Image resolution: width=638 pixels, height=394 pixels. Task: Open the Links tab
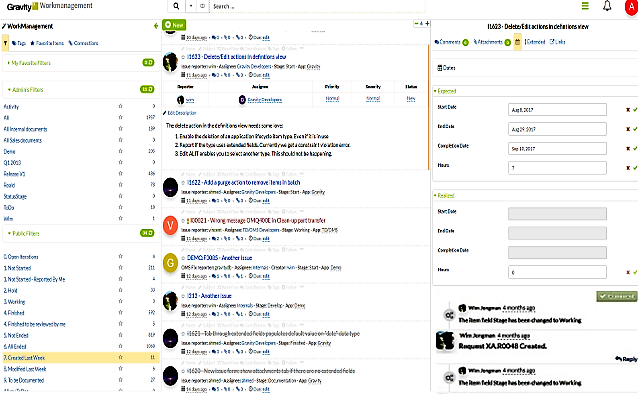pos(557,42)
